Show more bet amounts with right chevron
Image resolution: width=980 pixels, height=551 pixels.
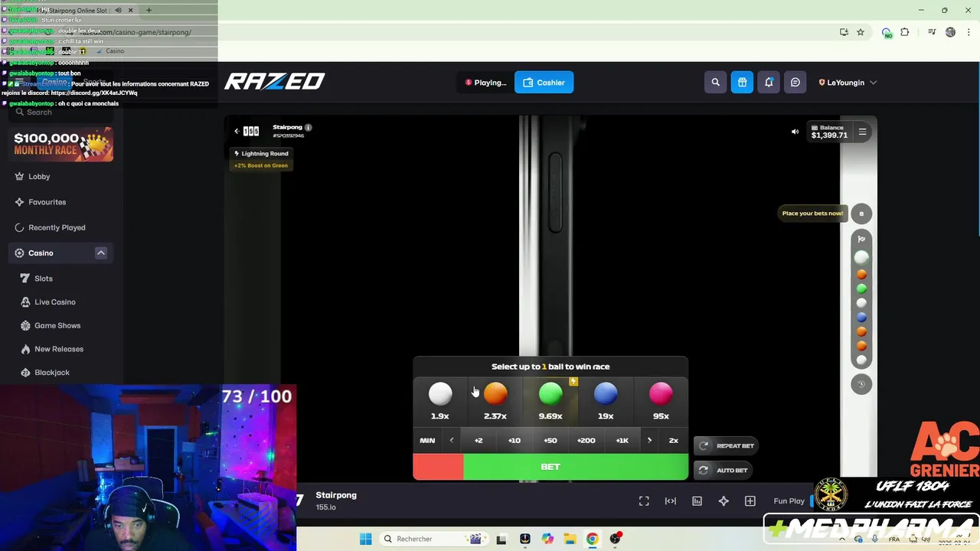[649, 440]
